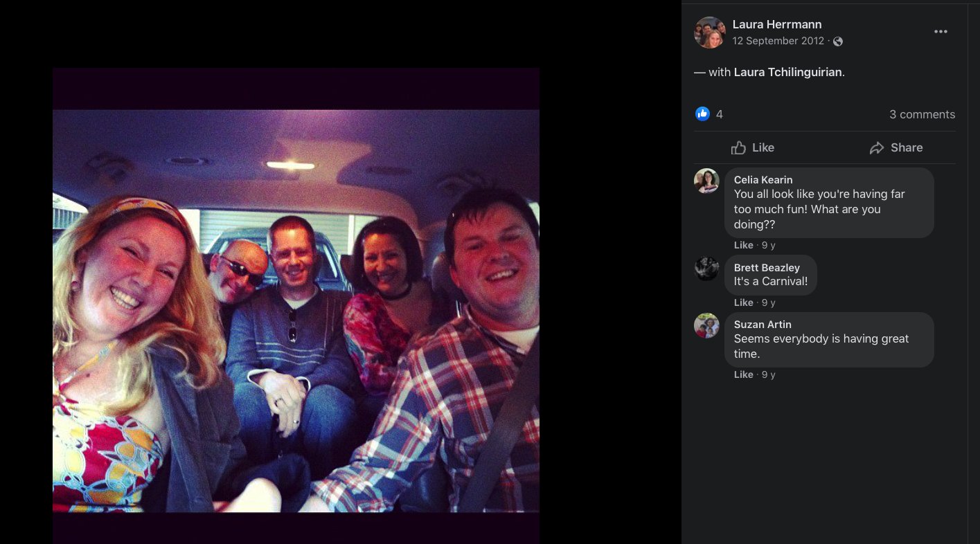Screen dimensions: 980x544
Task: Like Brett Beazley's Carnival comment
Action: point(744,302)
